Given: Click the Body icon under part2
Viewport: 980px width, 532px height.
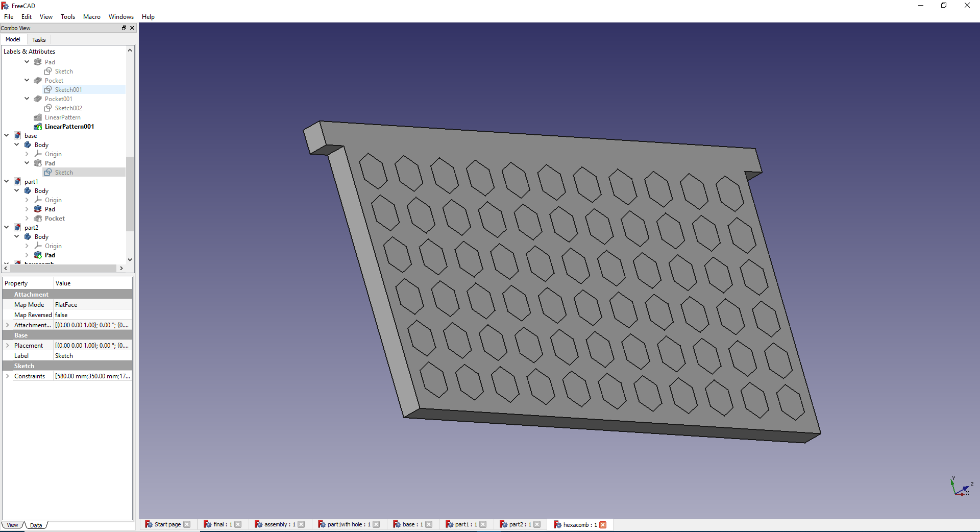Looking at the screenshot, I should [x=28, y=236].
